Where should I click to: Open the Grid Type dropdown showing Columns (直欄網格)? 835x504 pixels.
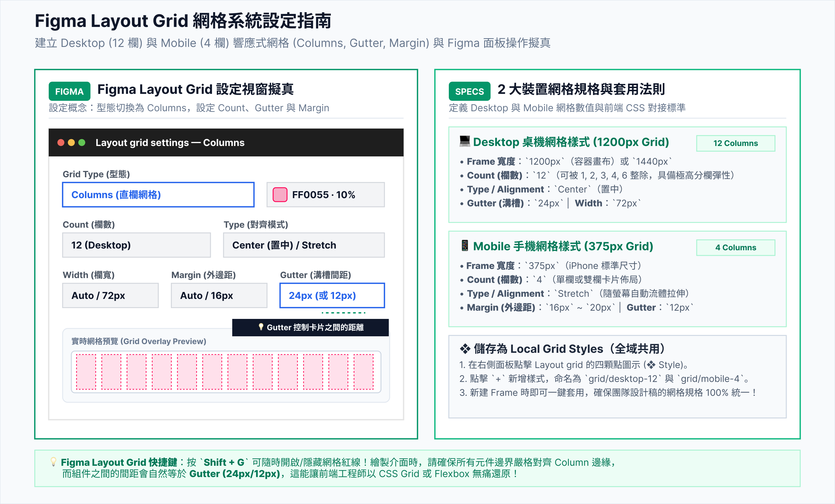pos(158,195)
